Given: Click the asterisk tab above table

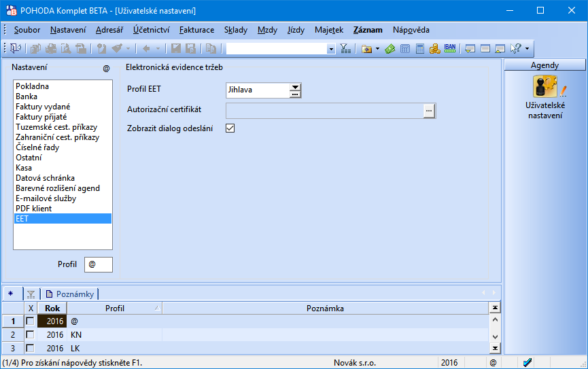Looking at the screenshot, I should point(10,294).
